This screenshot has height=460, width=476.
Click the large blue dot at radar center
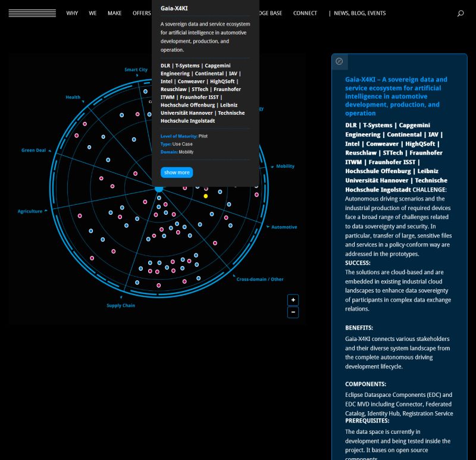click(159, 189)
